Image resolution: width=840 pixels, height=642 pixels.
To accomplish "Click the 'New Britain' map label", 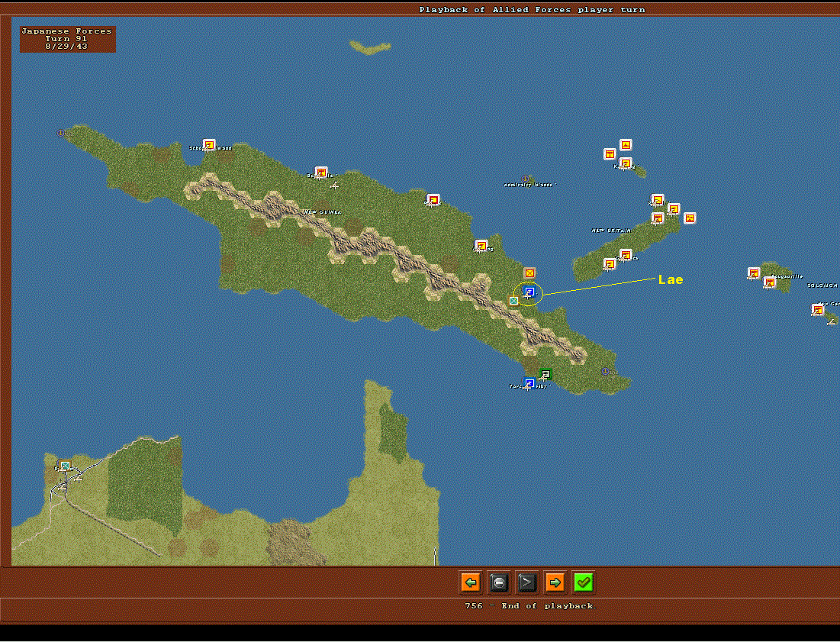I will click(611, 231).
